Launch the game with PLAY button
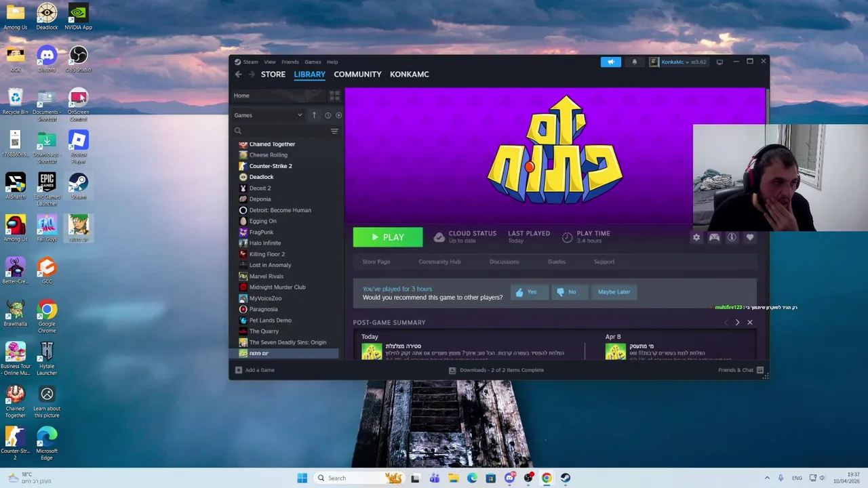 tap(388, 237)
